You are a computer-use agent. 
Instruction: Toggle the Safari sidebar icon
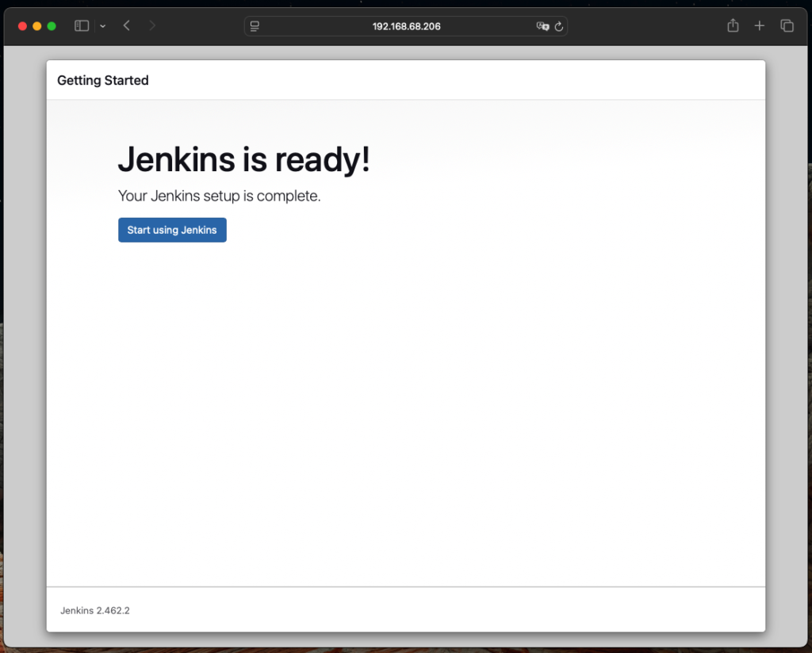coord(82,26)
